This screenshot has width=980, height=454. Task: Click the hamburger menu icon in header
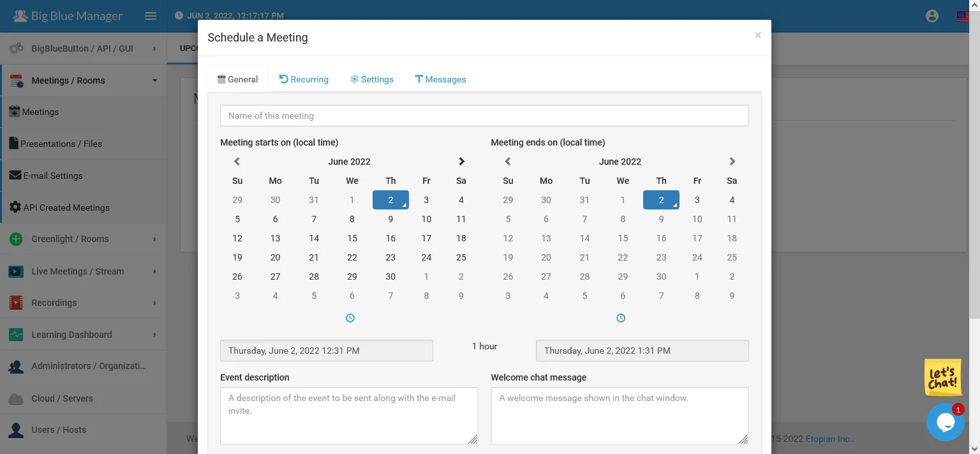[151, 16]
